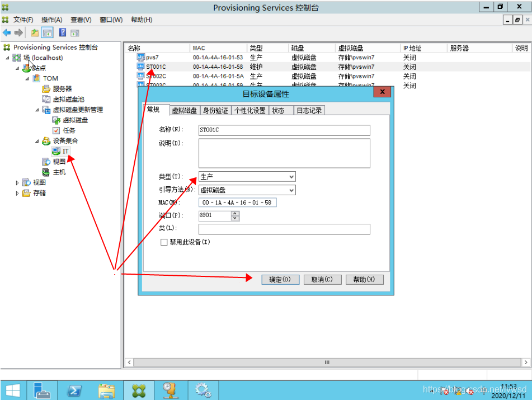Click into the 名称 field containing ST001C
The image size is (532, 400).
tap(284, 130)
